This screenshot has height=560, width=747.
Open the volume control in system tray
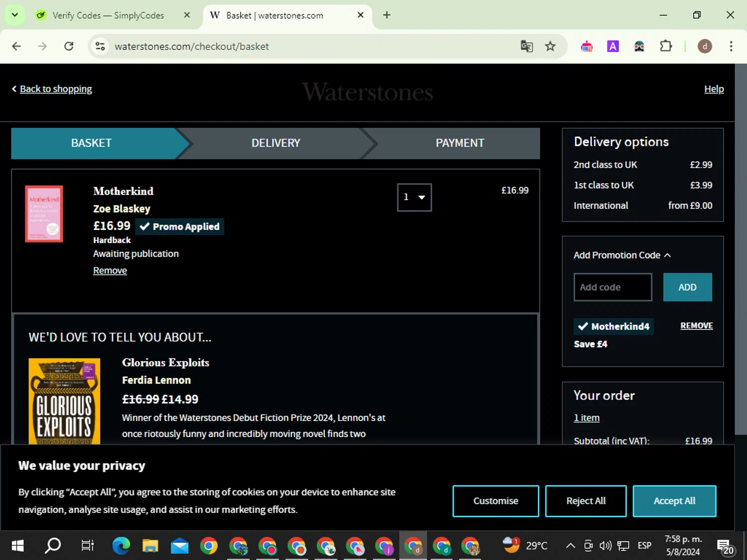click(606, 546)
